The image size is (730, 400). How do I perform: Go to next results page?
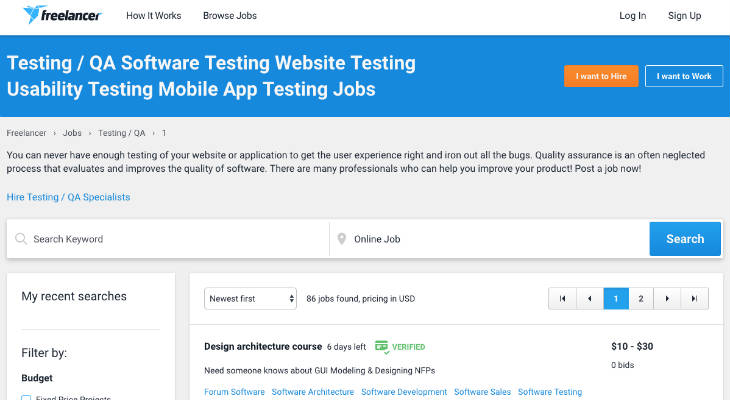click(x=667, y=298)
